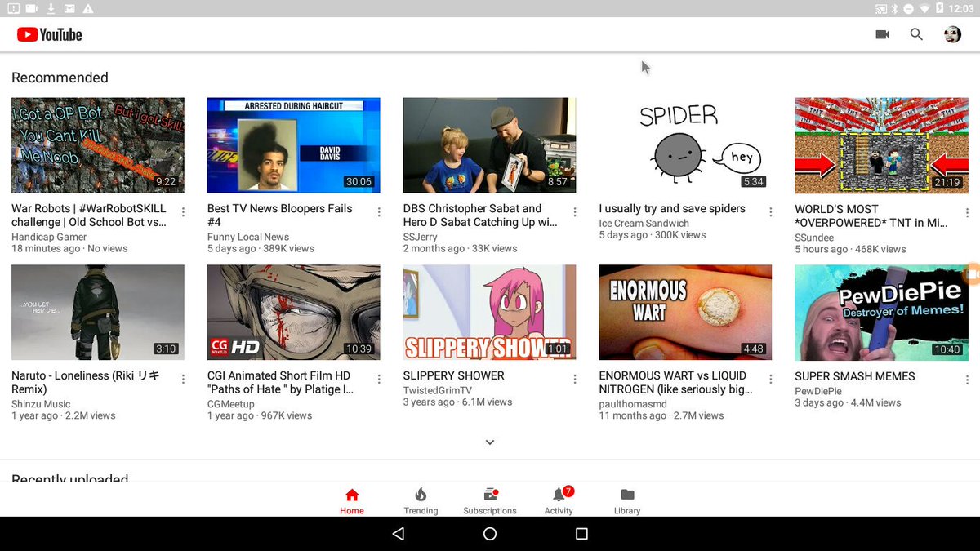Click channel name 'TwistedGrimTV'
980x551 pixels.
439,390
